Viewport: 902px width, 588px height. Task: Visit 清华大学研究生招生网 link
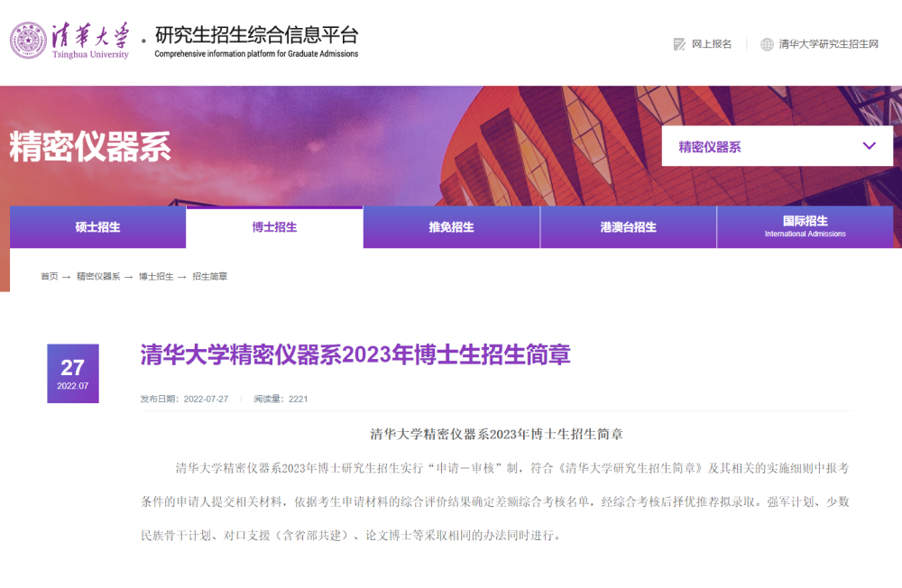click(828, 44)
